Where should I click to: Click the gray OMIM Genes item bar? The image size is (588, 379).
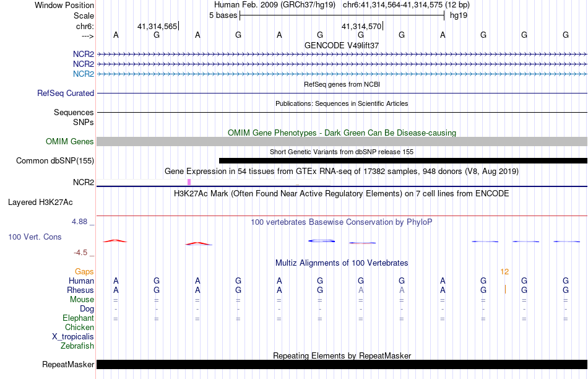click(x=342, y=141)
